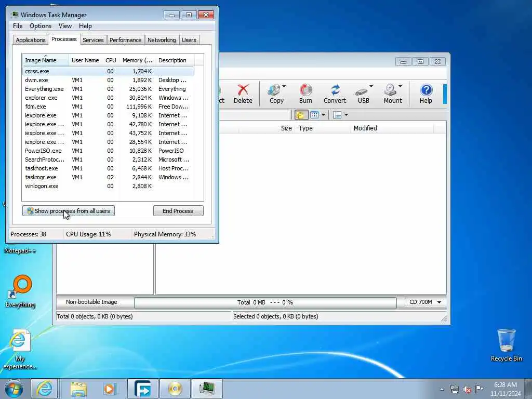Select the Everything.exe process row
Screen dimensions: 532x399
click(108, 89)
